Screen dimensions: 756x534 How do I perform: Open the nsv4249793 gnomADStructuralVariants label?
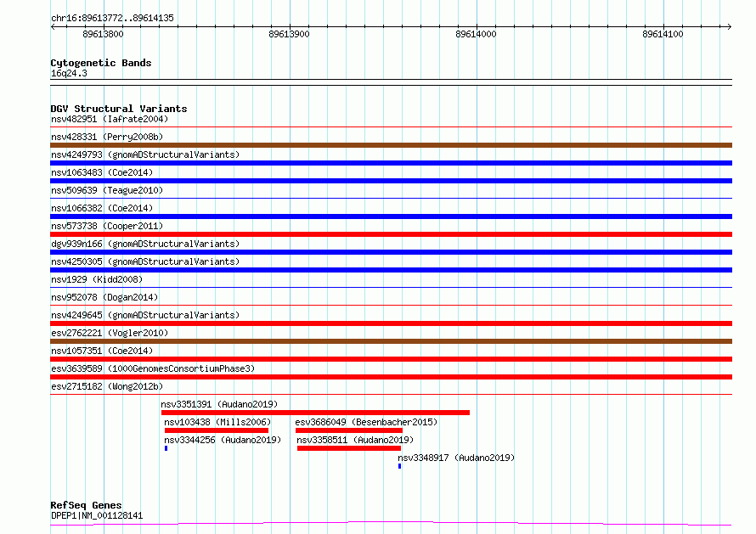[145, 155]
